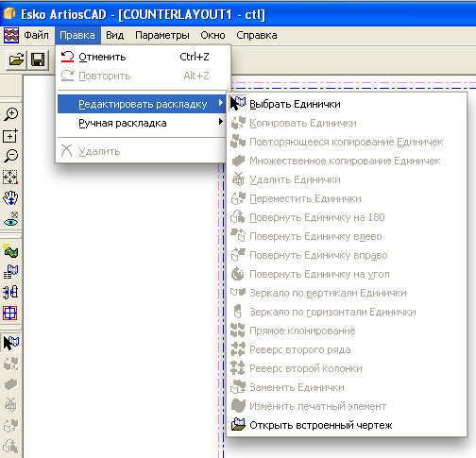Click the ArtiosCAD title bar app icon
The image size is (476, 458).
click(x=9, y=14)
